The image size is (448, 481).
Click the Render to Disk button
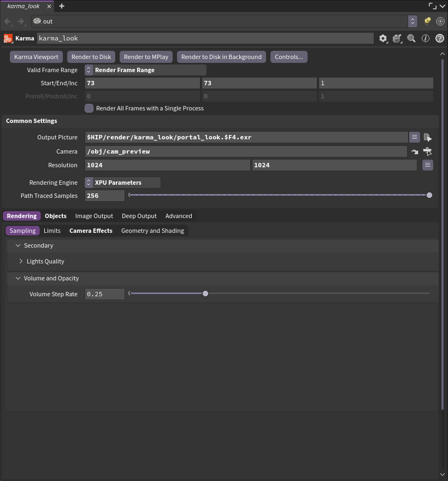(91, 57)
